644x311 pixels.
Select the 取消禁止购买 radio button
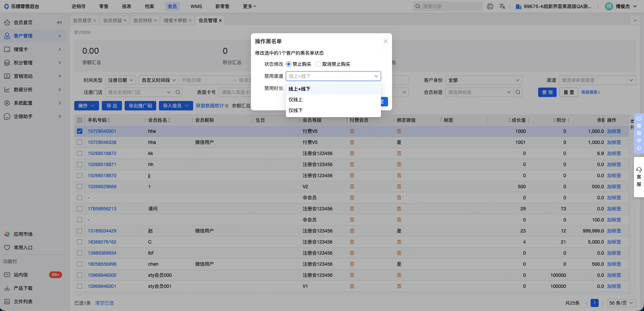point(318,64)
